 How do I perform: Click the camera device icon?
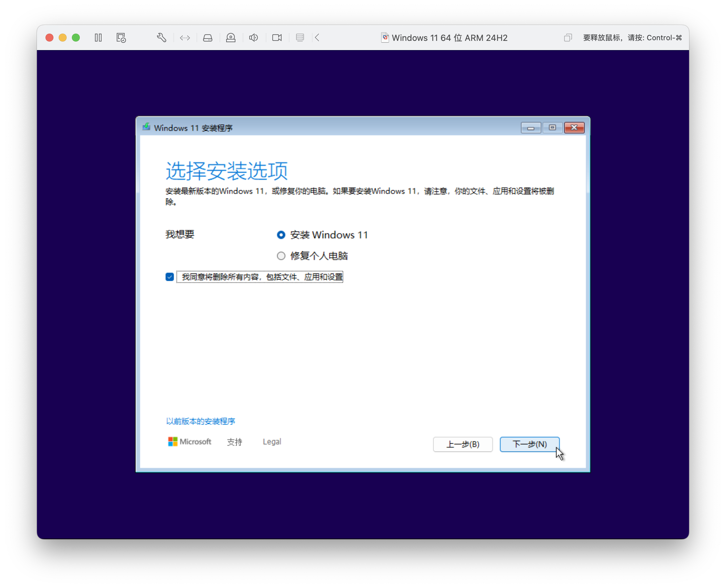point(277,38)
